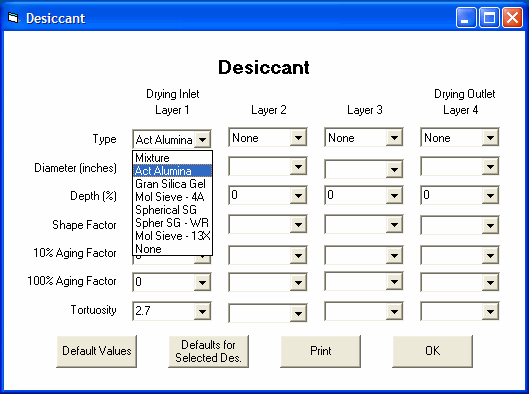Viewport: 529px width, 394px height.
Task: Click the Default Values button
Action: (x=96, y=351)
